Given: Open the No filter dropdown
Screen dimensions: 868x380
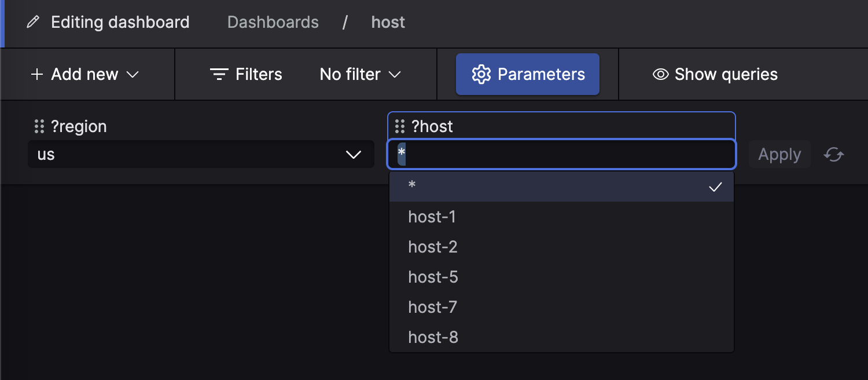Looking at the screenshot, I should click(x=359, y=74).
